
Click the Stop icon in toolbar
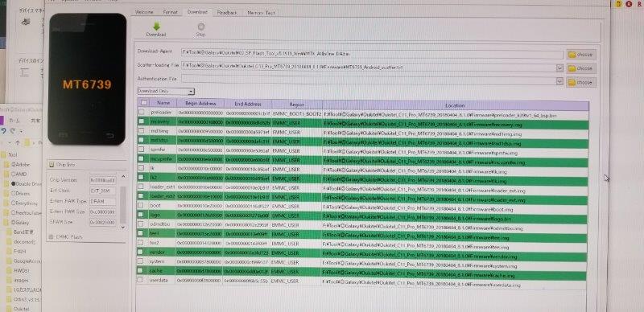[x=200, y=27]
